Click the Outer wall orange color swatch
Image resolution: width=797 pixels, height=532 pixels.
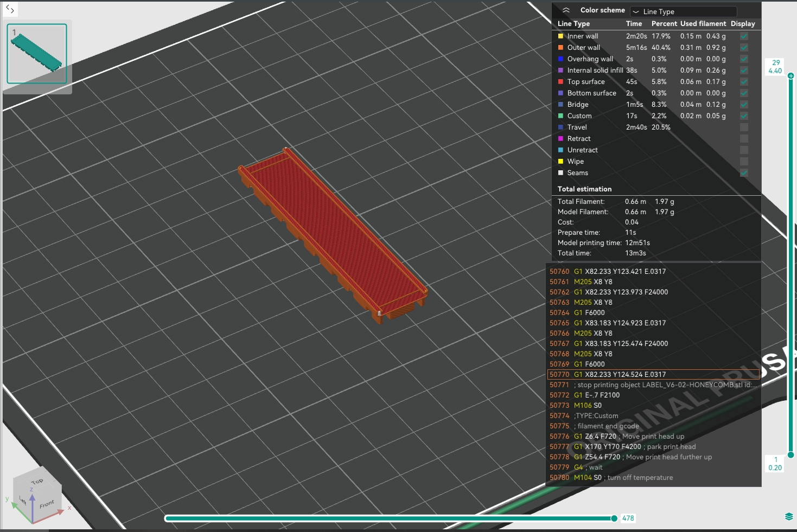560,48
